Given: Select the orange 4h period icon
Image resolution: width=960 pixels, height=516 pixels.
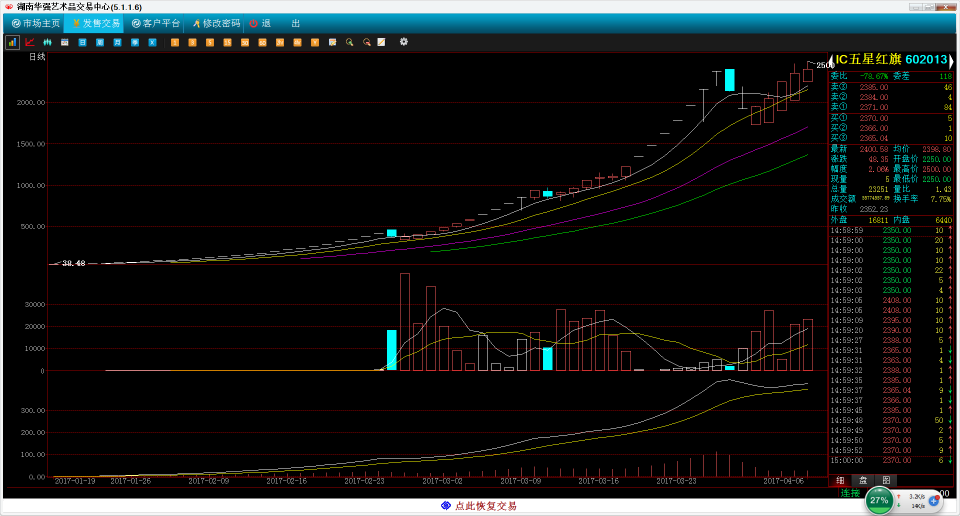Looking at the screenshot, I should click(x=298, y=42).
